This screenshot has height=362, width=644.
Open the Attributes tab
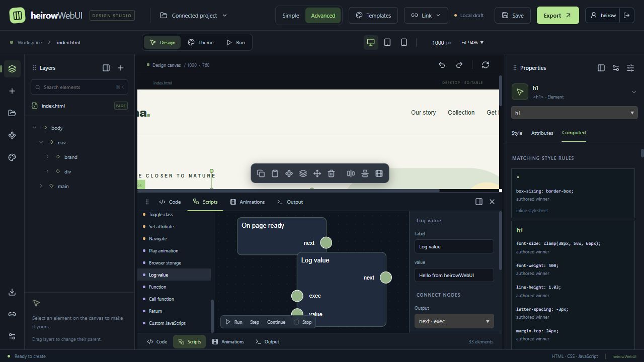click(542, 133)
